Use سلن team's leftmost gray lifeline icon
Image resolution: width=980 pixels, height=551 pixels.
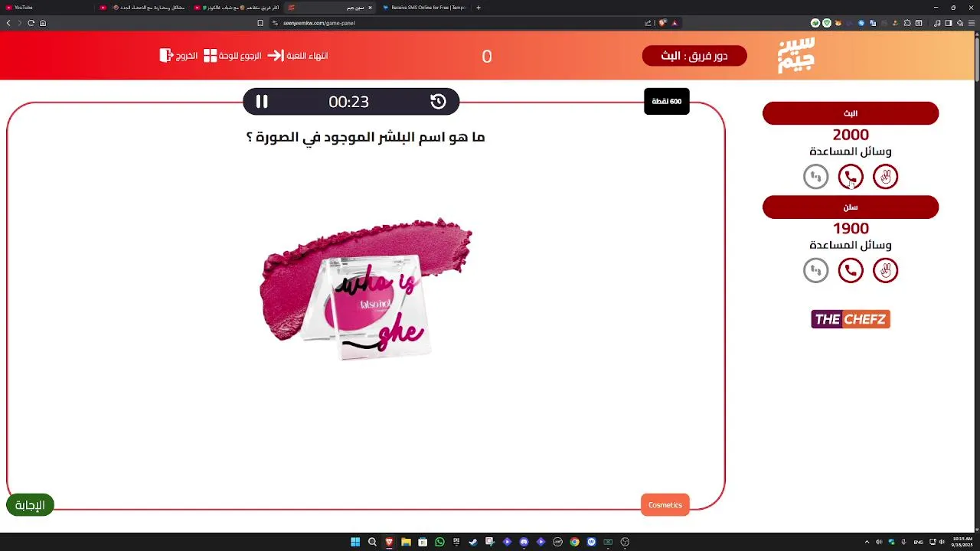(816, 270)
